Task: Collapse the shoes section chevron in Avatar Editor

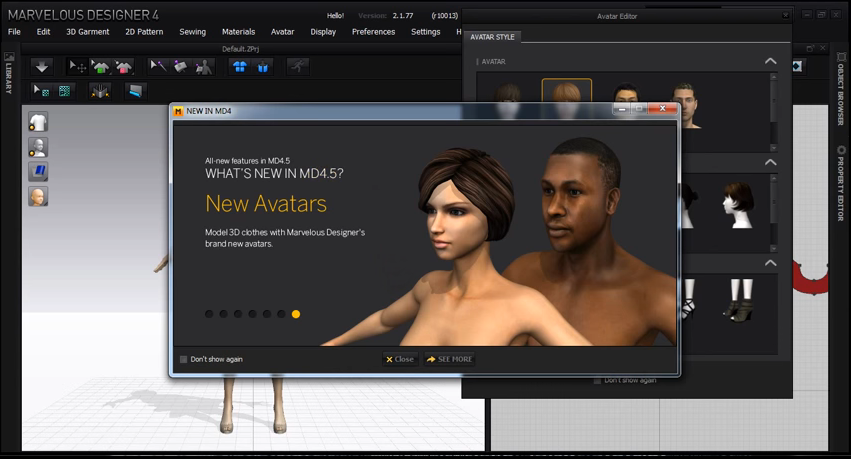Action: tap(771, 263)
